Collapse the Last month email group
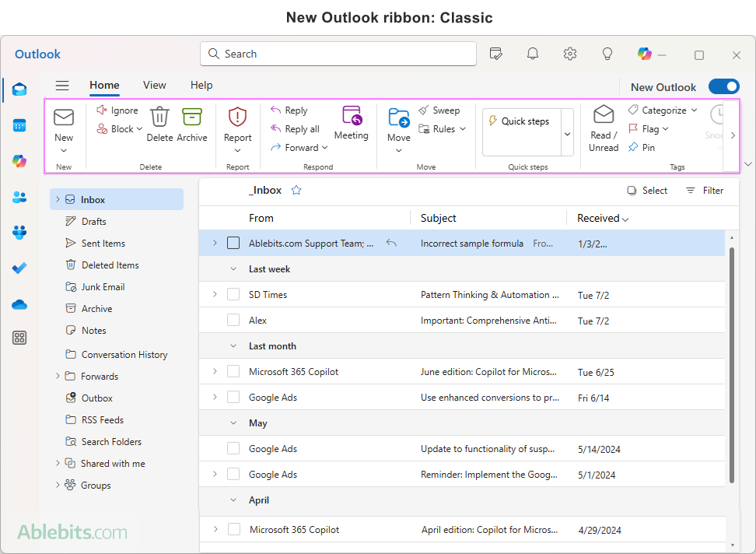The image size is (756, 554). [x=232, y=345]
